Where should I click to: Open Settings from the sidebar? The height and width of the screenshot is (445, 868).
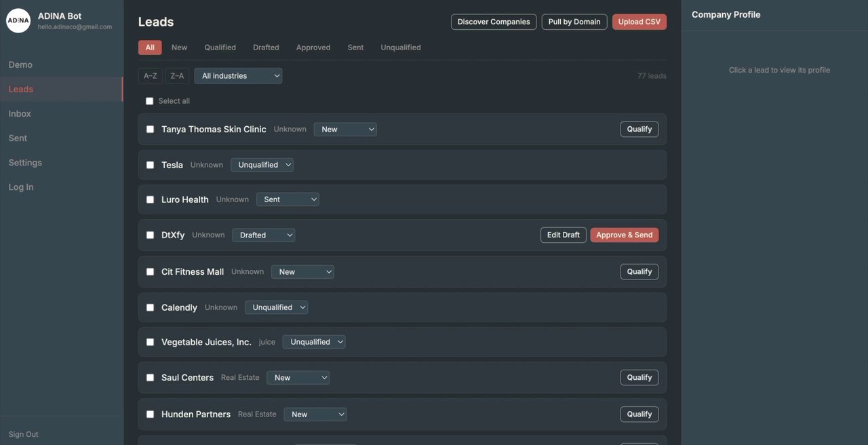click(25, 162)
